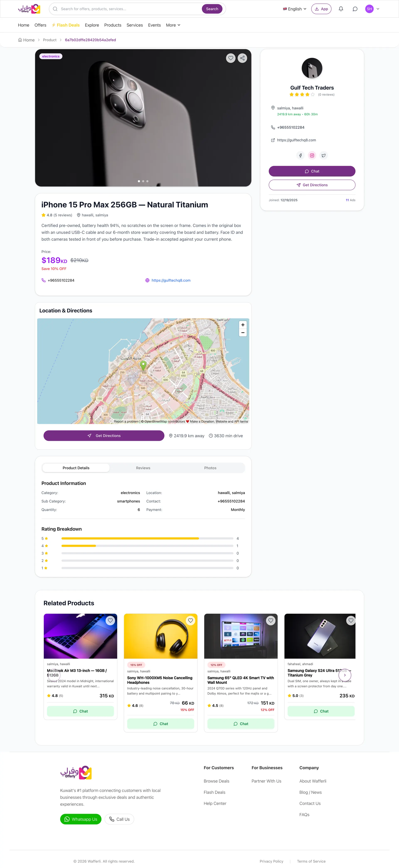
Task: Click the 4-star rating bar
Action: click(147, 546)
